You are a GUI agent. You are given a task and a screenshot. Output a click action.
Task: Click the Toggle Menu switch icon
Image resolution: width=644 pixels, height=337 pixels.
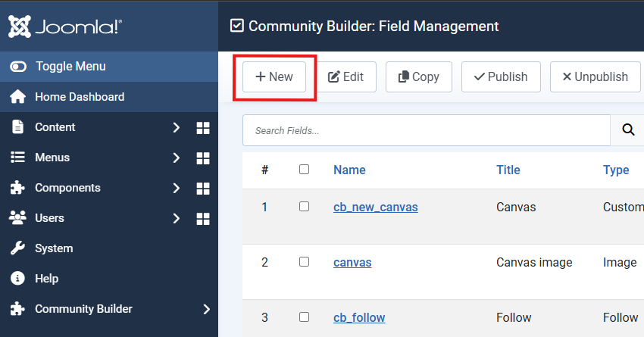click(18, 67)
